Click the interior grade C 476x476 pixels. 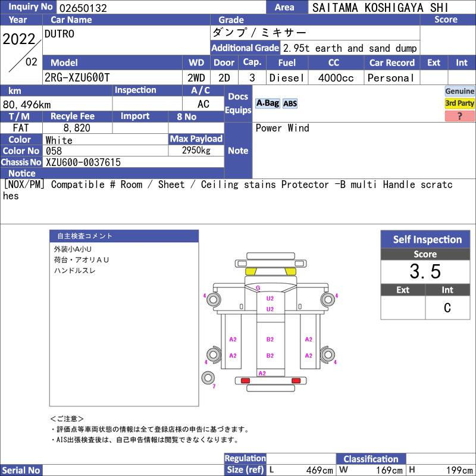447,308
